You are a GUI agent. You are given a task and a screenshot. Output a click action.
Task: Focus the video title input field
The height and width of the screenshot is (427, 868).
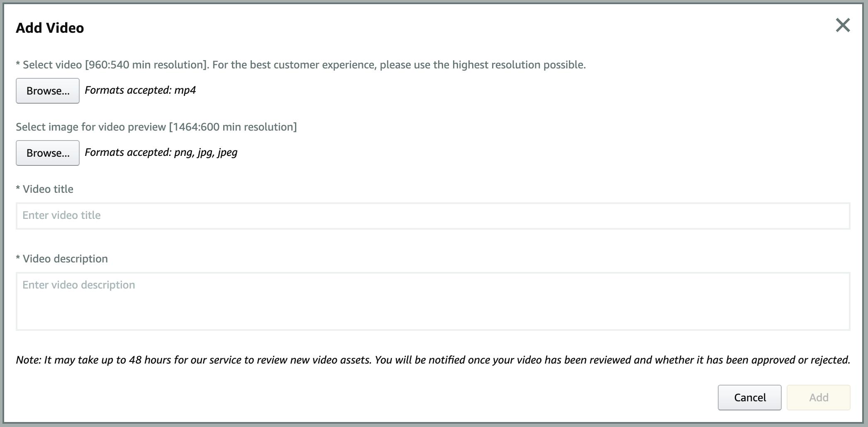[433, 216]
